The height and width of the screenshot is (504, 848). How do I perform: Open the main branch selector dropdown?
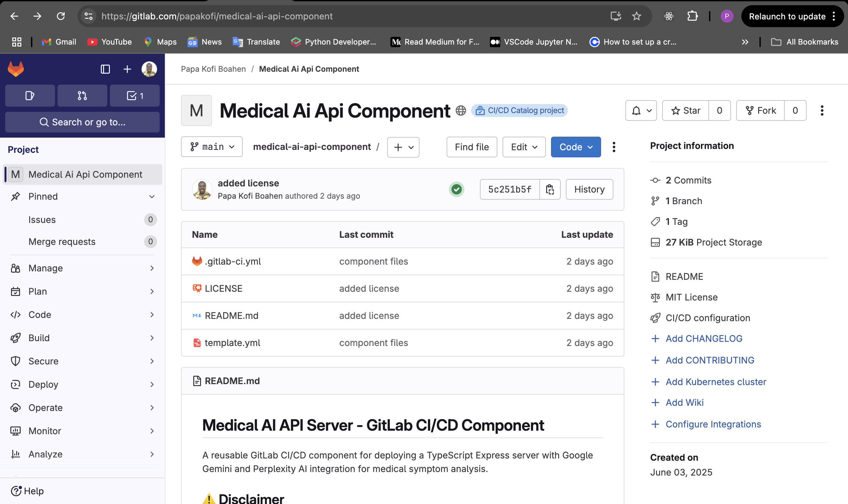[x=212, y=147]
